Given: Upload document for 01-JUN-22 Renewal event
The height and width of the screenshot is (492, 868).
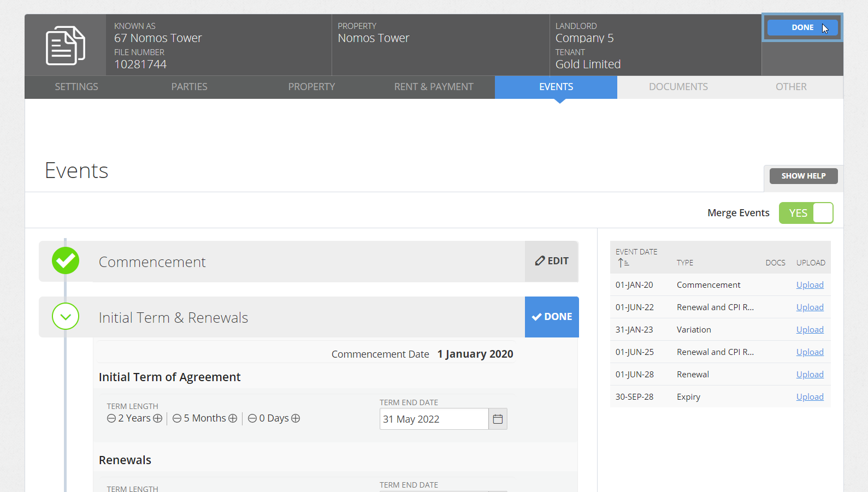Looking at the screenshot, I should (x=810, y=307).
